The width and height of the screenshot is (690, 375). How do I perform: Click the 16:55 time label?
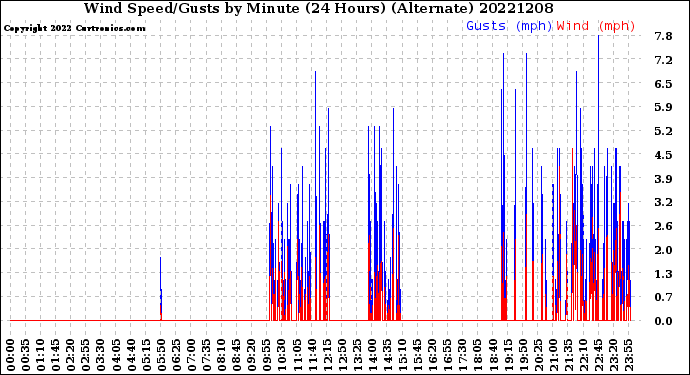click(x=448, y=355)
